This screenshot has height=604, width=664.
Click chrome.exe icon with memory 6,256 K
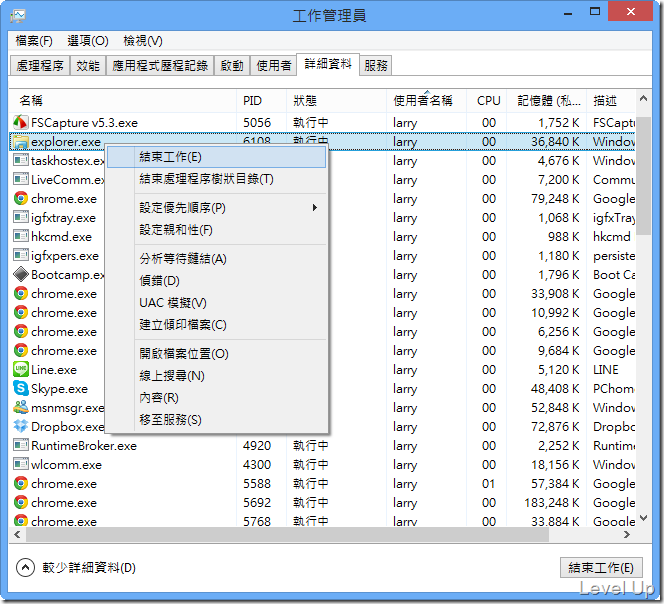click(x=20, y=331)
